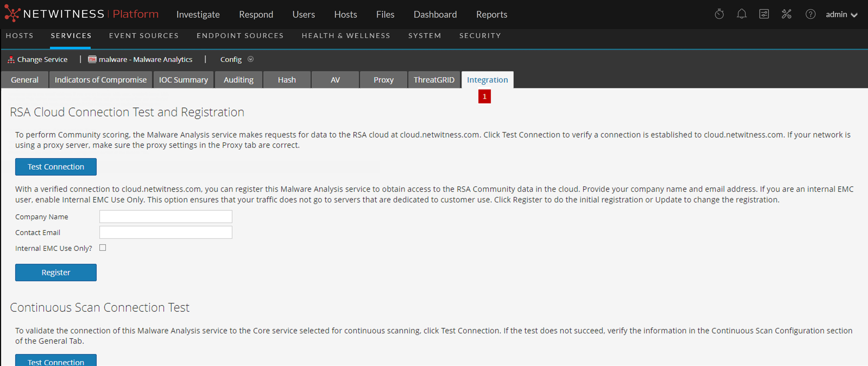The height and width of the screenshot is (366, 868).
Task: Click the malware service type icon
Action: (92, 59)
